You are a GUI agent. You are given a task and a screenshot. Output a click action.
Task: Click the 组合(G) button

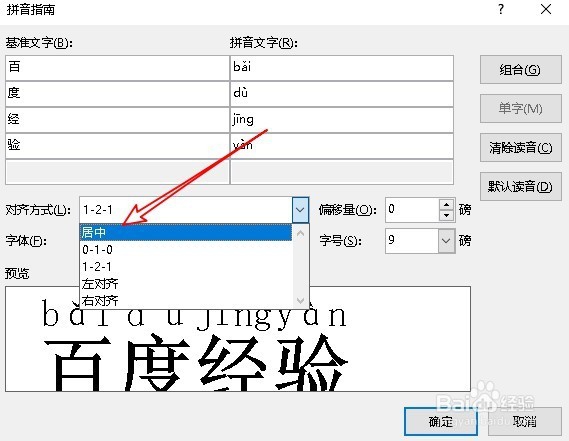coord(520,70)
